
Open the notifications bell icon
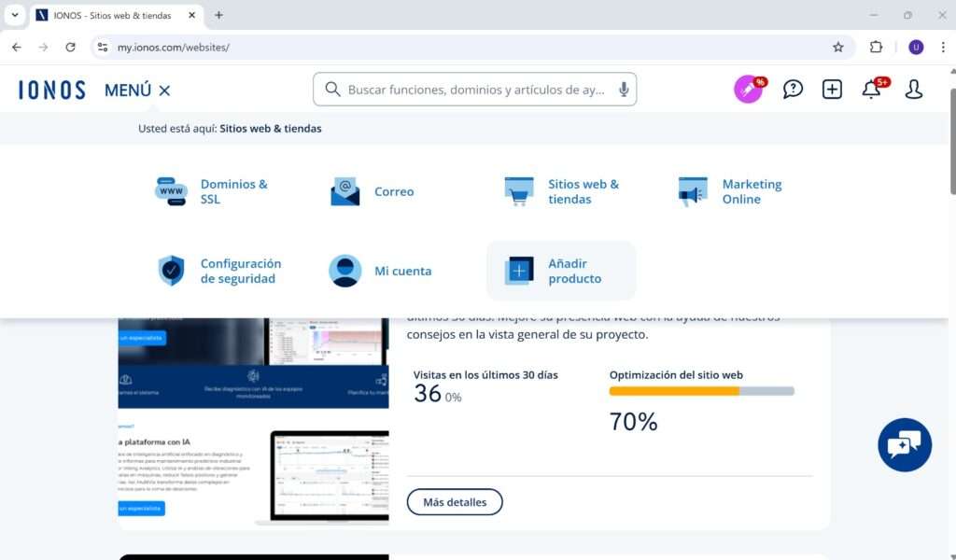tap(871, 90)
